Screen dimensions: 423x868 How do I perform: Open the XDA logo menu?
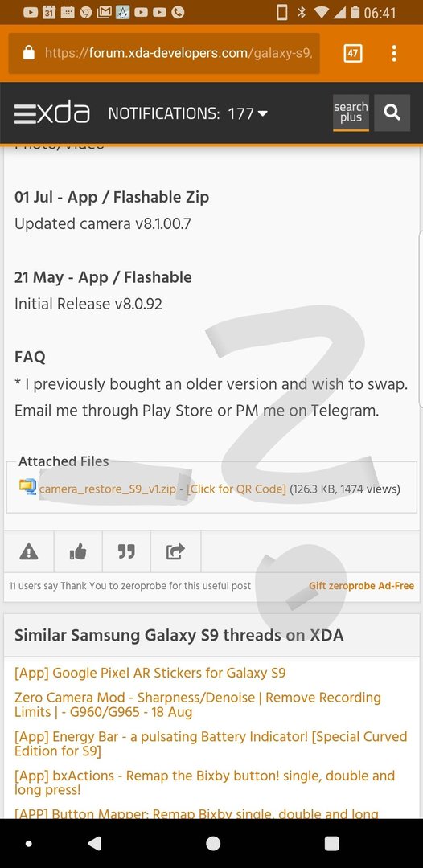(x=52, y=113)
